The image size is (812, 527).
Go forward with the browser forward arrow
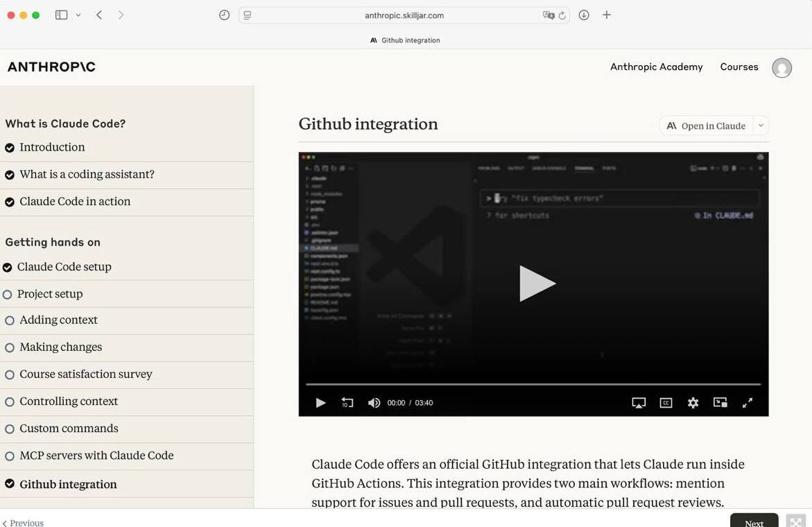coord(121,15)
